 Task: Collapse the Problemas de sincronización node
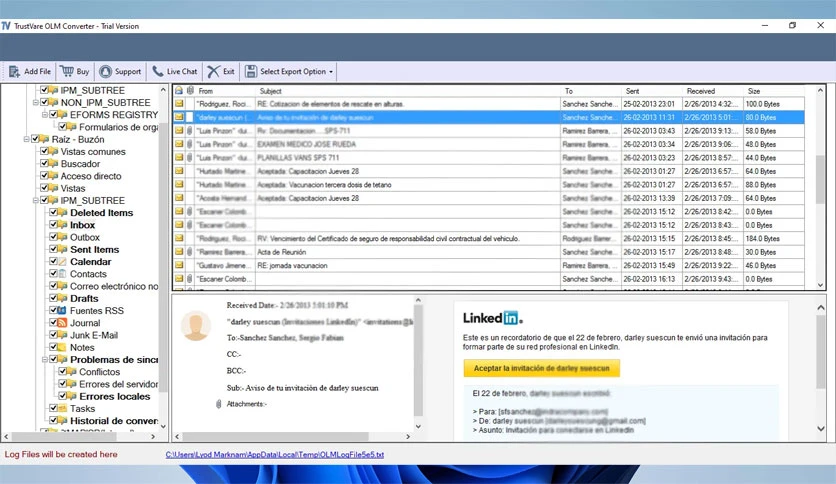click(x=45, y=359)
